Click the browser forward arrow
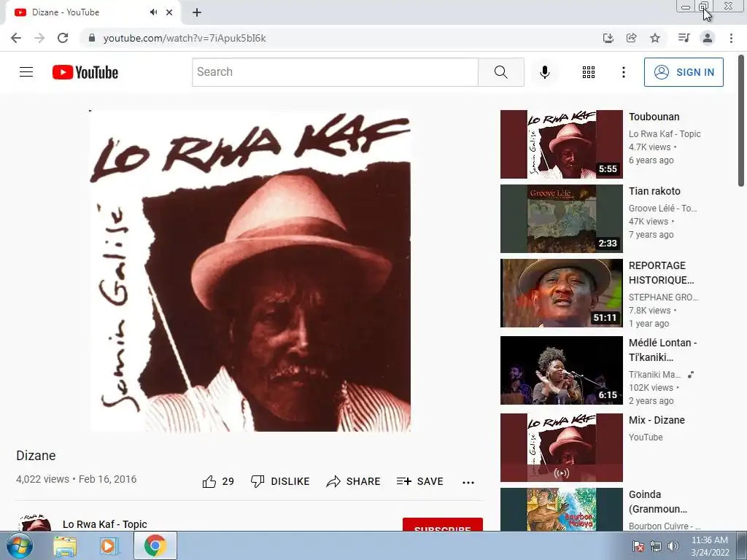 point(39,38)
